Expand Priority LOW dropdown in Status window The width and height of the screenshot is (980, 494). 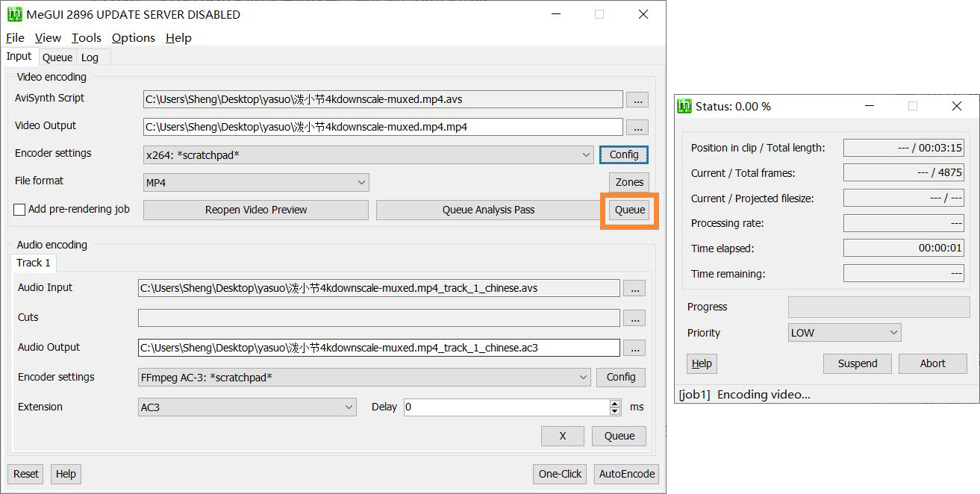pos(845,333)
